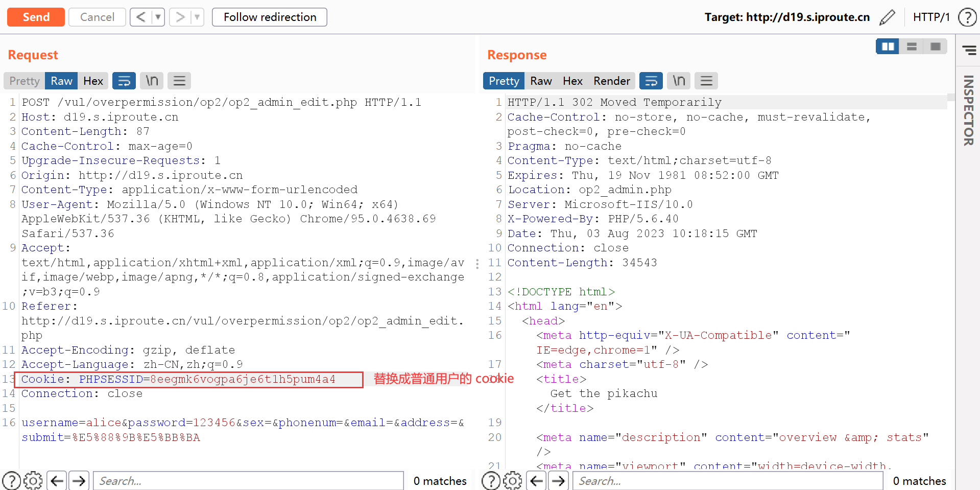Switch to the Hex tab in Request
980x490 pixels.
pos(93,81)
